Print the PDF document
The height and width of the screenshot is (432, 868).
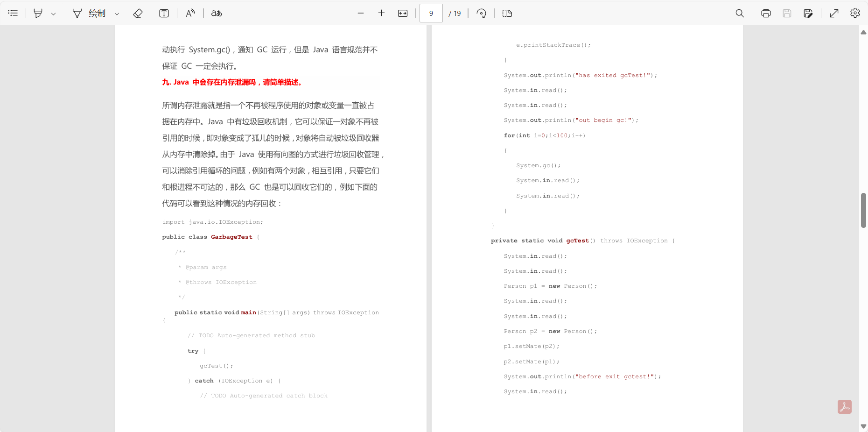tap(766, 13)
